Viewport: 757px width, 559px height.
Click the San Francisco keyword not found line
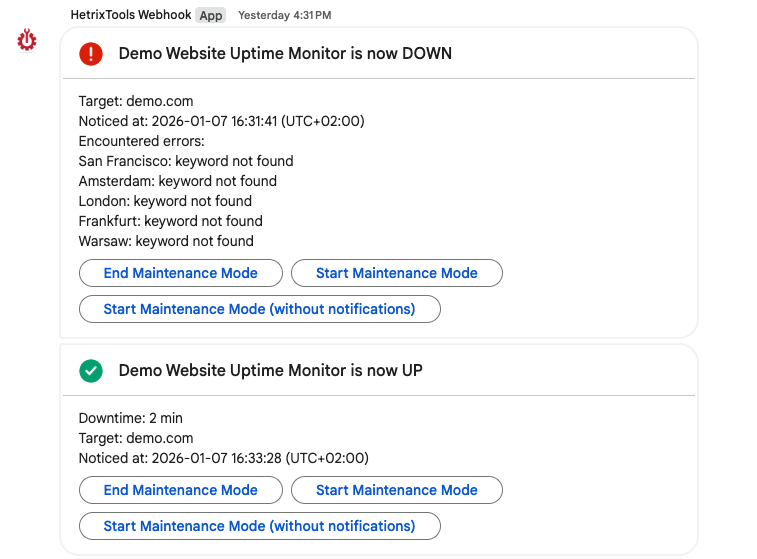[186, 161]
